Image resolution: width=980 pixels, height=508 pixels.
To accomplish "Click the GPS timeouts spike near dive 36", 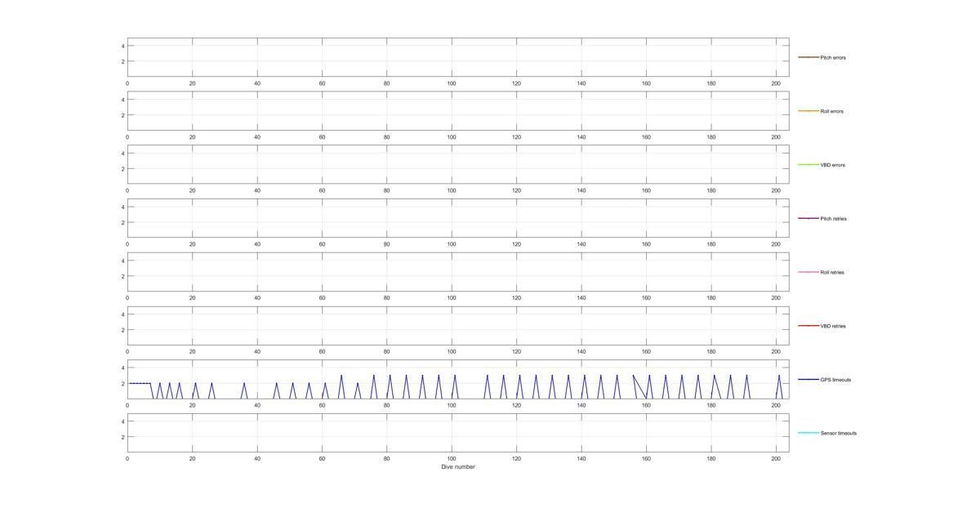I will (x=244, y=390).
